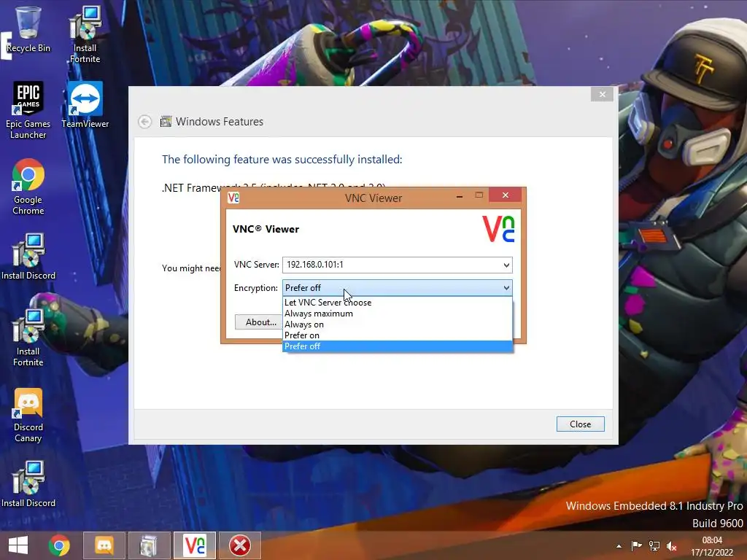Switch to VNC Viewer taskbar icon
The height and width of the screenshot is (560, 747).
pos(194,545)
